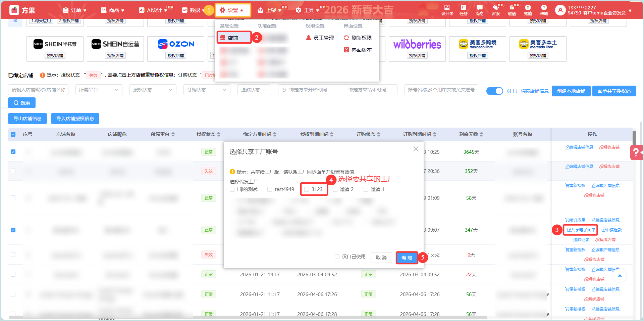Check the 邀请 2 factory checkbox
644x321 pixels.
pos(335,189)
